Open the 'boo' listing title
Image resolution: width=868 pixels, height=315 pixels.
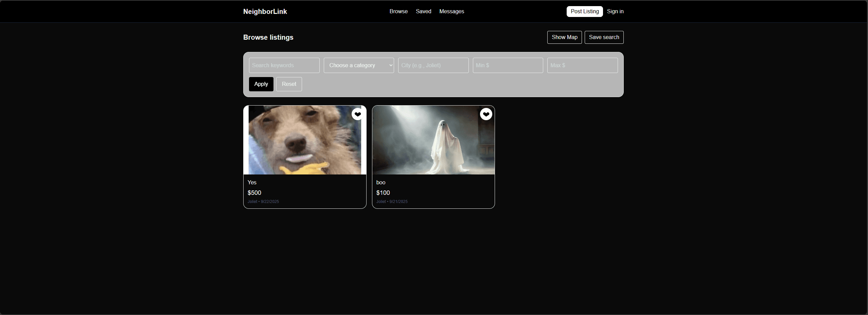point(380,183)
